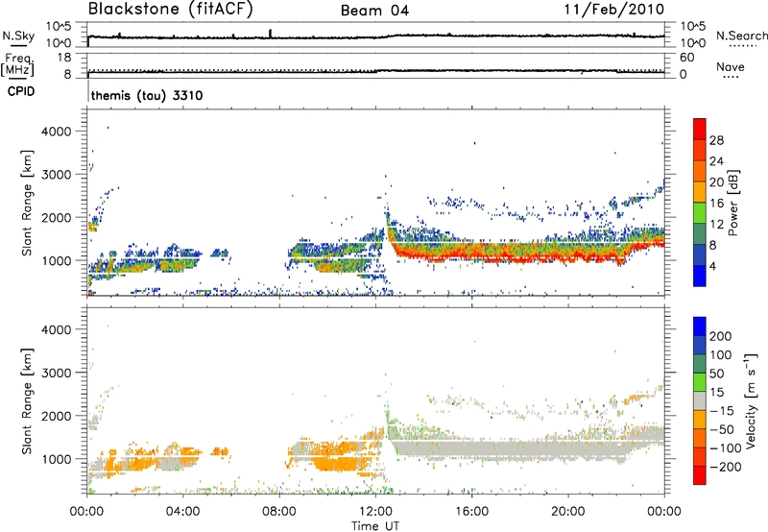Click the 28 label on Power colorbar
This screenshot has height=532, width=768.
click(x=716, y=140)
